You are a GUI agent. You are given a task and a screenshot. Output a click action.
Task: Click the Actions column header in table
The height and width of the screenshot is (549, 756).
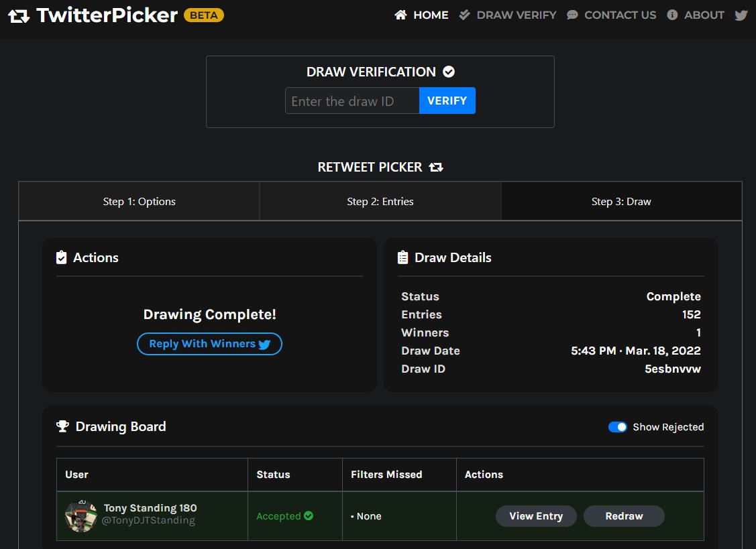(x=484, y=475)
